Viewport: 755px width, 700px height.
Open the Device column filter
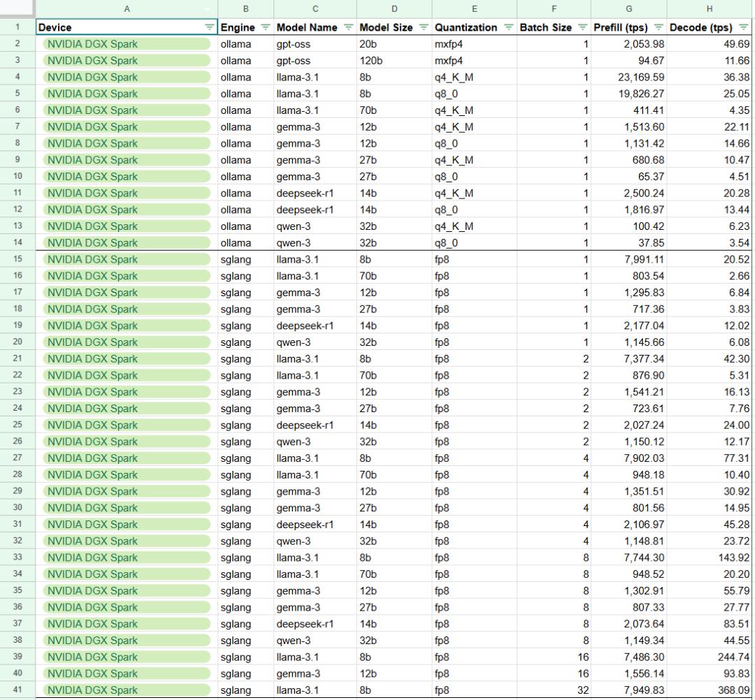(x=209, y=28)
